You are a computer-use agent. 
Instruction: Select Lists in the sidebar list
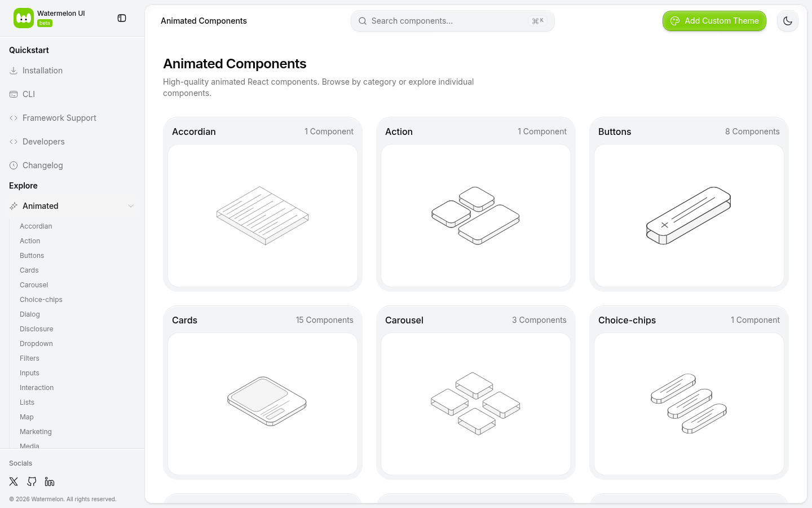coord(27,402)
